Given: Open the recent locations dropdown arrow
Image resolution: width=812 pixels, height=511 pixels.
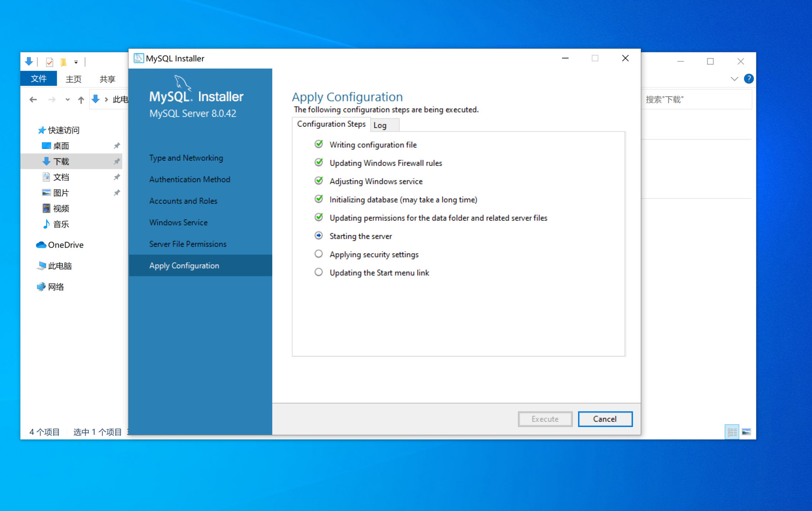Looking at the screenshot, I should (68, 100).
